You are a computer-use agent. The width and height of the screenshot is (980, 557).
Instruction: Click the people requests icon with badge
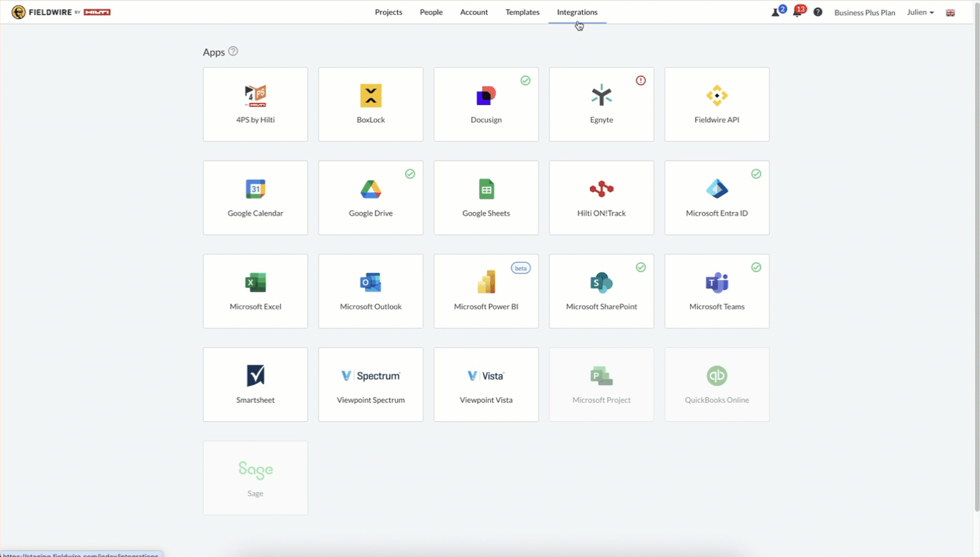coord(776,12)
